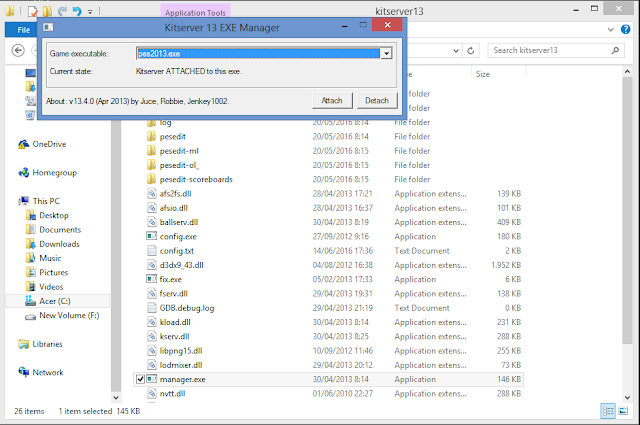The height and width of the screenshot is (425, 640).
Task: Select the config.exe application icon
Action: pos(152,236)
